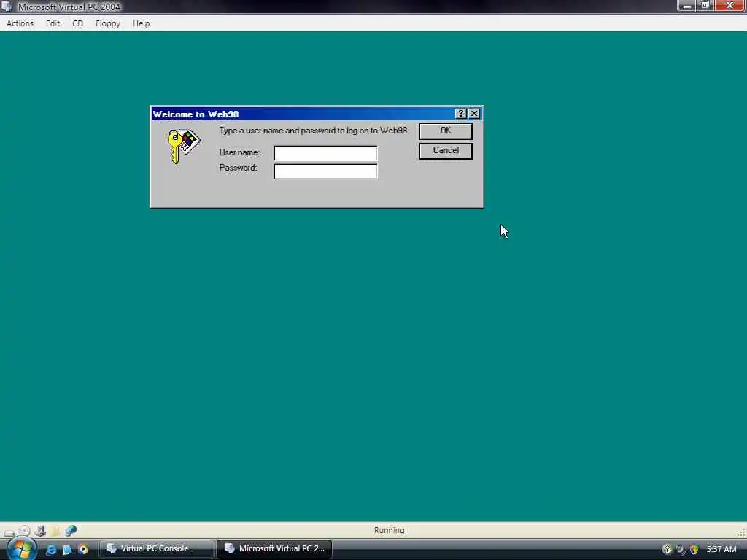
Task: Click the network adapter status icon
Action: (71, 531)
